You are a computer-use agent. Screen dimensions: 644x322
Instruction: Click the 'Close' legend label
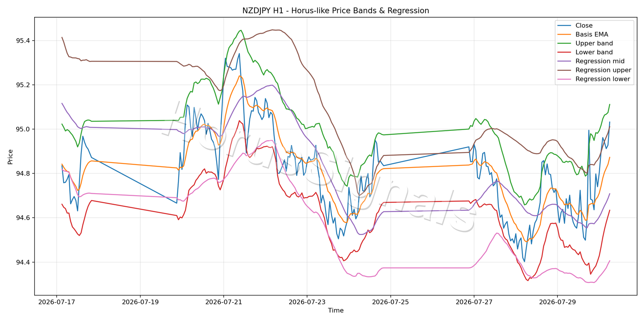[584, 26]
